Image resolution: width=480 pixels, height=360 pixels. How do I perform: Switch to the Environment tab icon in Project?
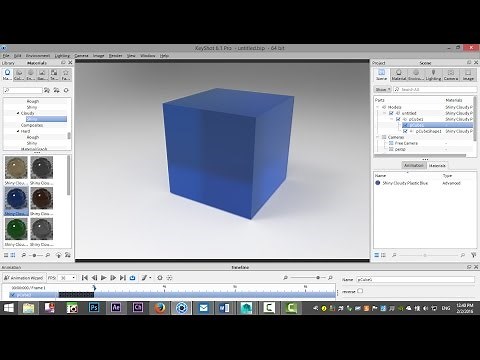tap(416, 75)
